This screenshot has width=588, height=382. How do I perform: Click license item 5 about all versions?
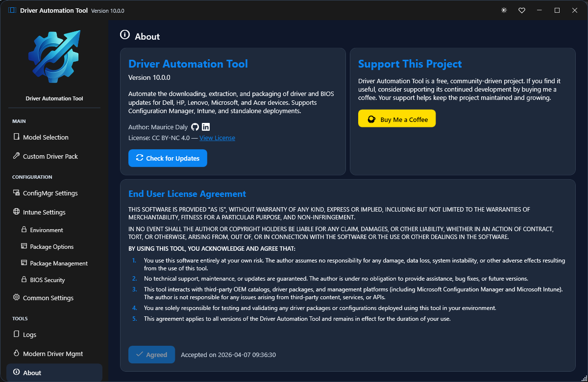click(x=297, y=319)
